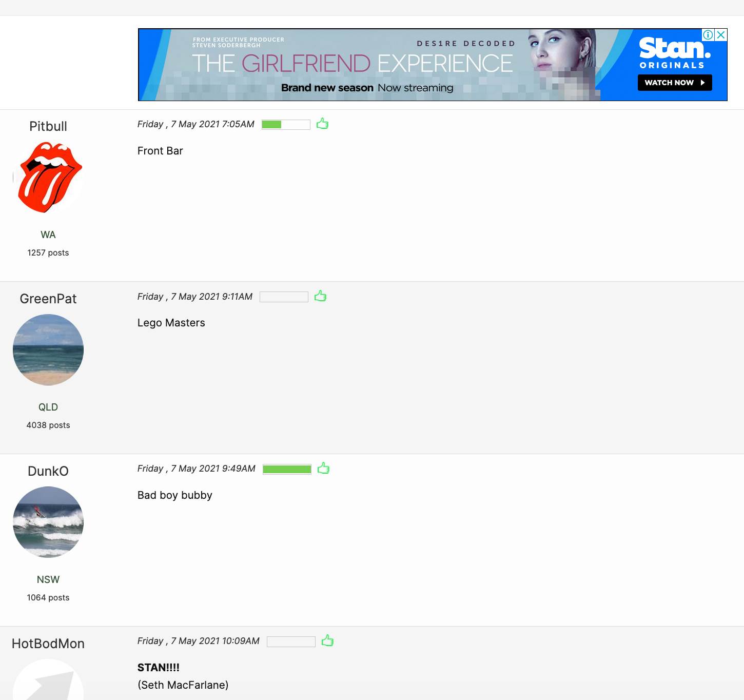Image resolution: width=744 pixels, height=700 pixels.
Task: Open the ad info icon on banner
Action: tap(708, 35)
